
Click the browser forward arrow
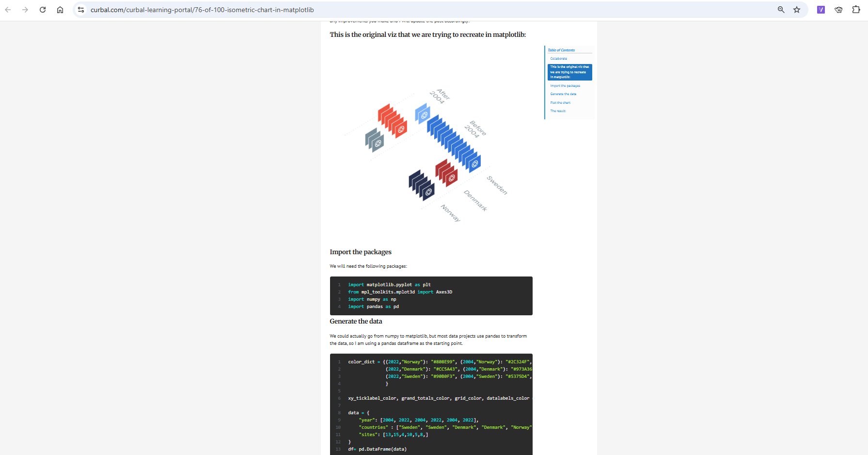(x=25, y=10)
